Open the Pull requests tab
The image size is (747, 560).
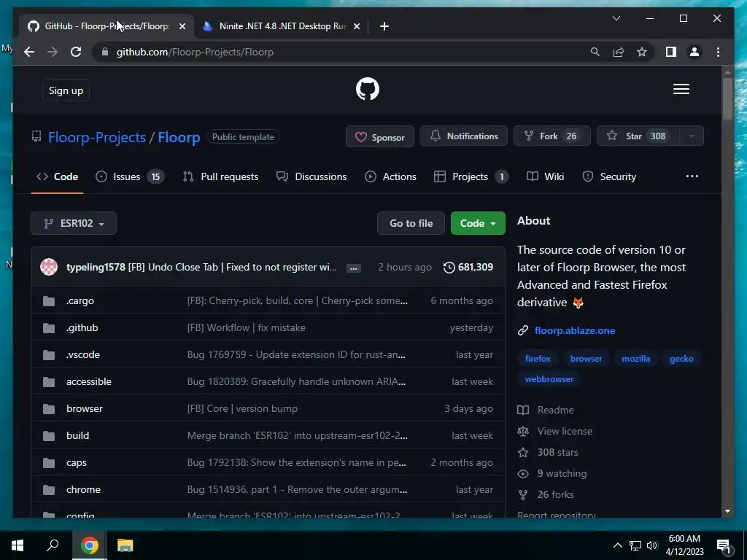pos(220,176)
